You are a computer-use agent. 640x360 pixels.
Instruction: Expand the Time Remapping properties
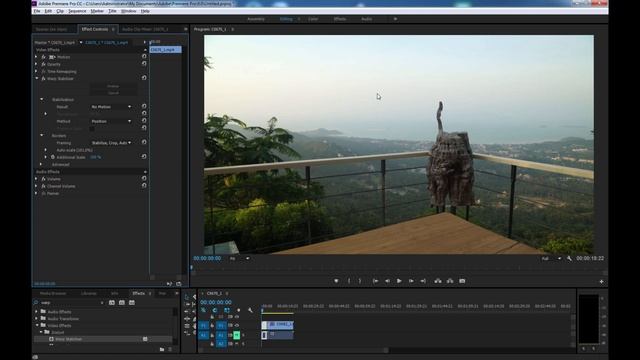[x=36, y=71]
